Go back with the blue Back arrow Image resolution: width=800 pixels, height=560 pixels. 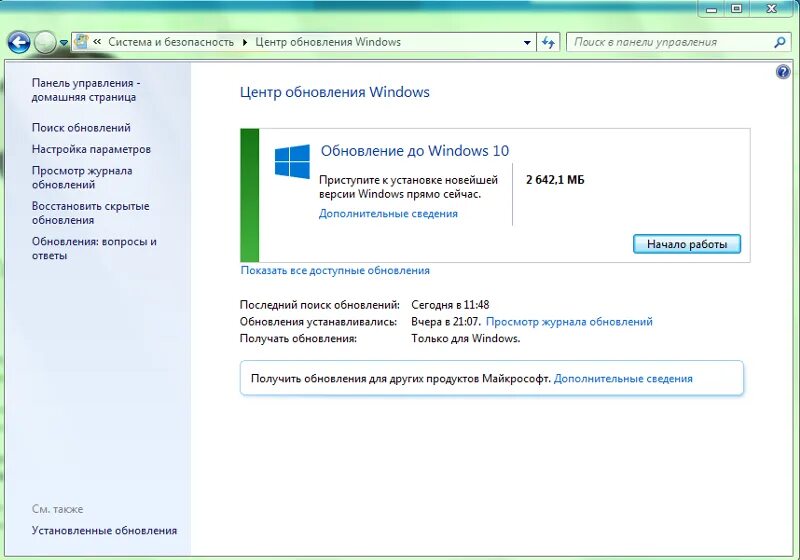pyautogui.click(x=19, y=42)
